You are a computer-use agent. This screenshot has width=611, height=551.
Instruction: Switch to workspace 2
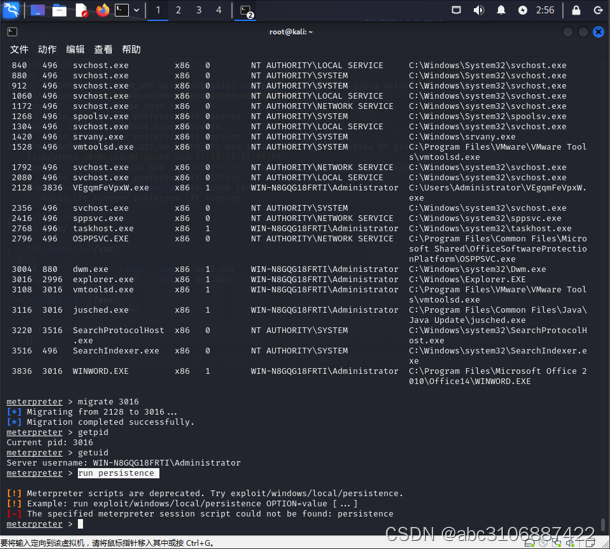pyautogui.click(x=178, y=10)
